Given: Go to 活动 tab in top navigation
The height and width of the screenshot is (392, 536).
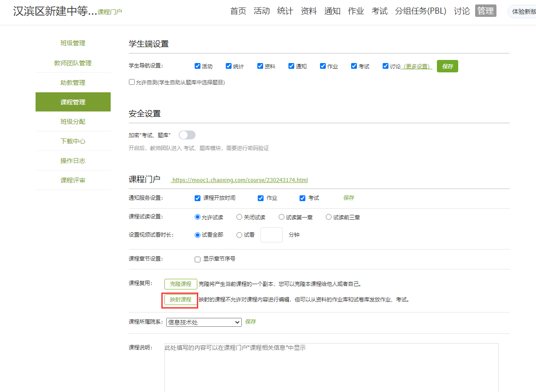Looking at the screenshot, I should tap(262, 11).
